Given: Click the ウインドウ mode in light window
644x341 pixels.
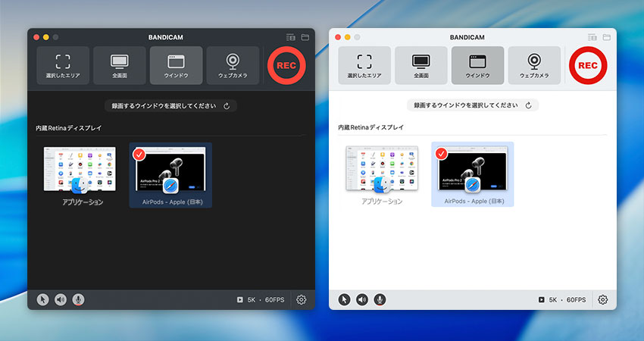Looking at the screenshot, I should point(477,64).
